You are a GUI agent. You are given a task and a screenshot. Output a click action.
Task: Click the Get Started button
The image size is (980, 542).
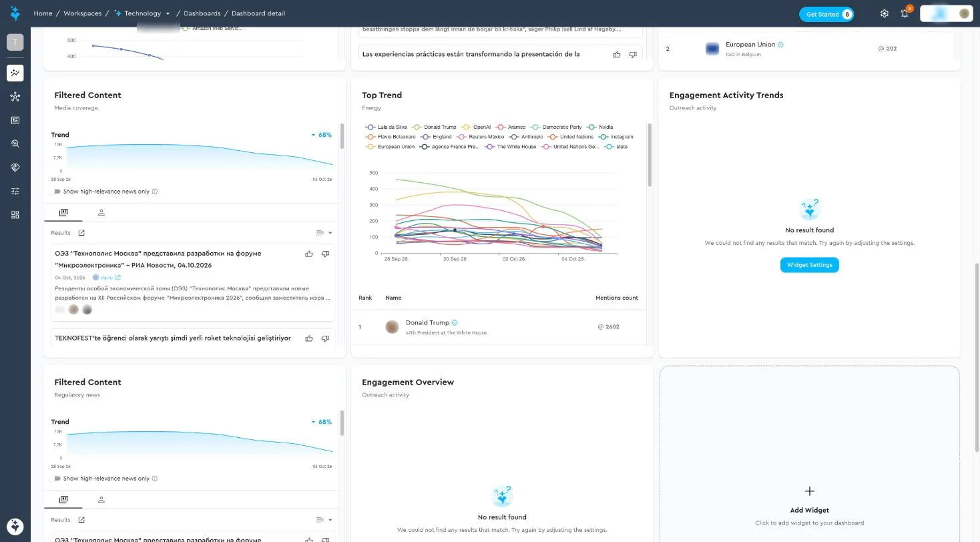pyautogui.click(x=826, y=14)
